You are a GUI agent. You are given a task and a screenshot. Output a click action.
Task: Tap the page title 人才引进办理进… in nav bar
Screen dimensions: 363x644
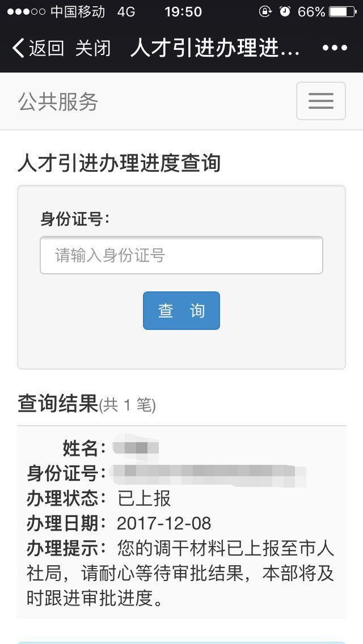[x=216, y=48]
